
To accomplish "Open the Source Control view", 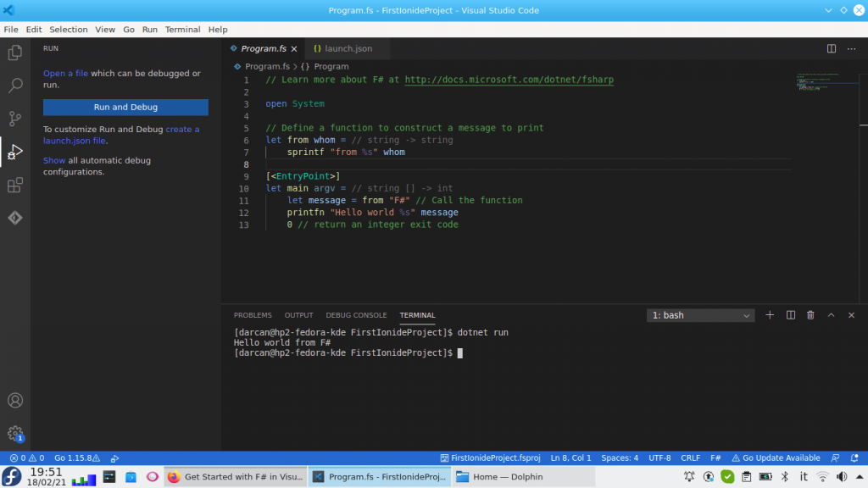I will click(x=15, y=119).
